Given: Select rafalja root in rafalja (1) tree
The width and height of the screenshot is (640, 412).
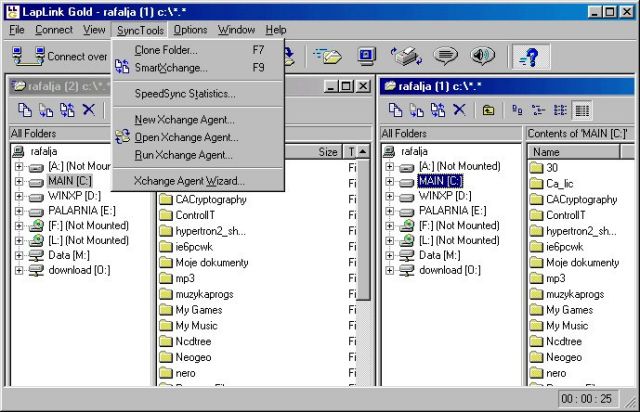Looking at the screenshot, I should tap(414, 152).
